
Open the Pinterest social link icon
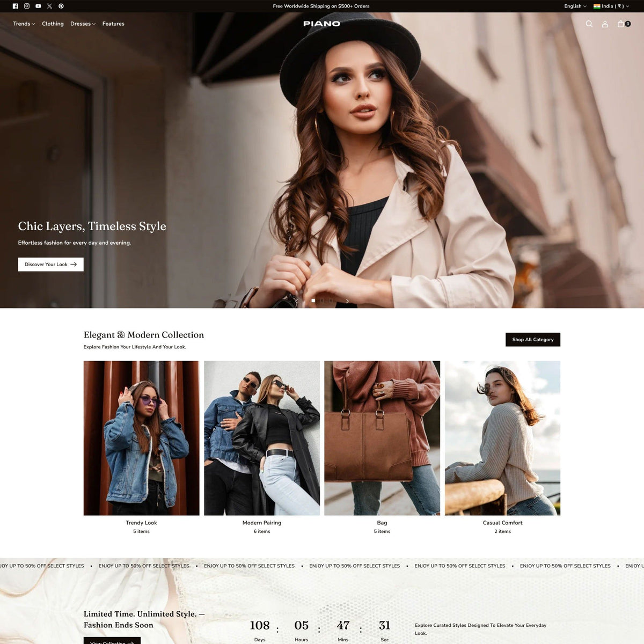pos(61,6)
